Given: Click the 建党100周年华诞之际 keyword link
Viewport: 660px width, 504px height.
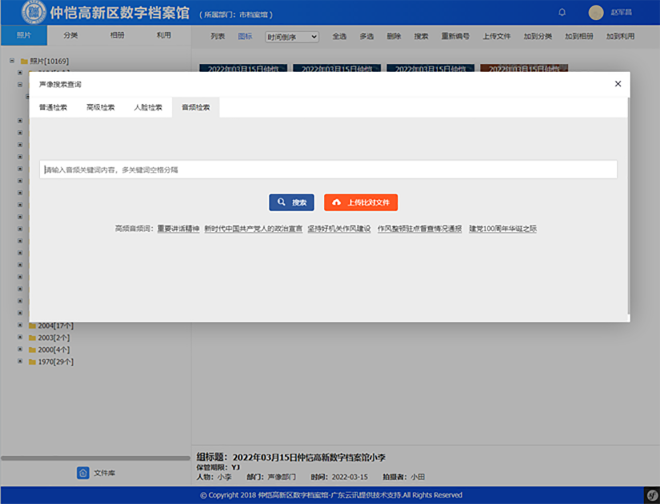Looking at the screenshot, I should pyautogui.click(x=503, y=229).
